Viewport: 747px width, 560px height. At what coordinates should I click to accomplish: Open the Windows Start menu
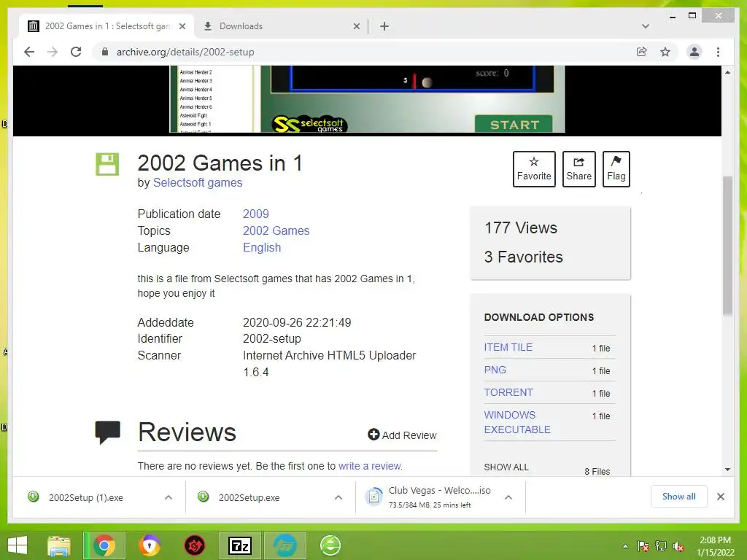coord(18,545)
